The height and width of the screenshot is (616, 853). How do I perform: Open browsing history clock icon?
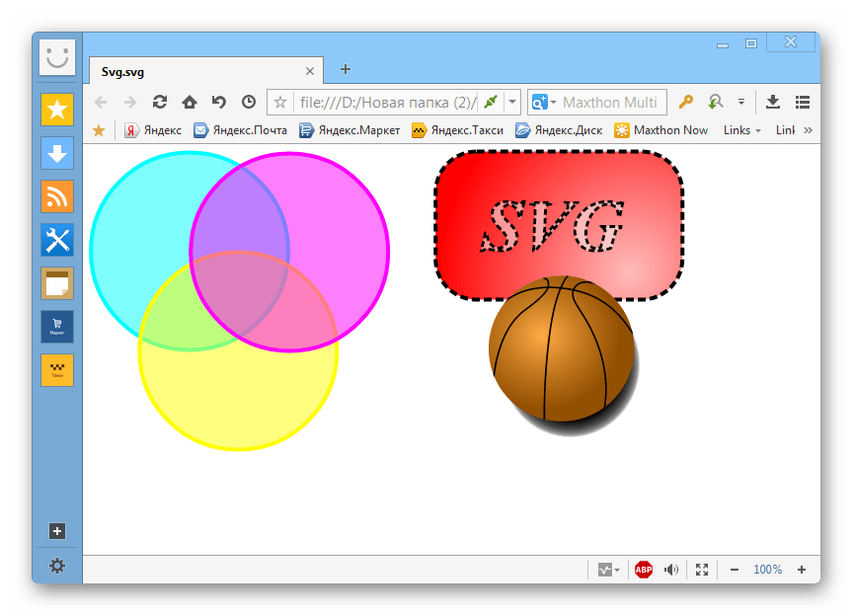coord(249,102)
